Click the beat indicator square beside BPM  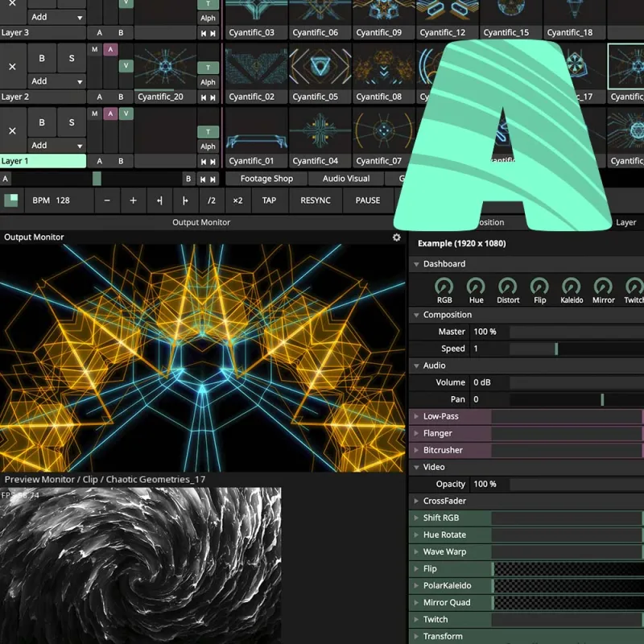point(11,200)
